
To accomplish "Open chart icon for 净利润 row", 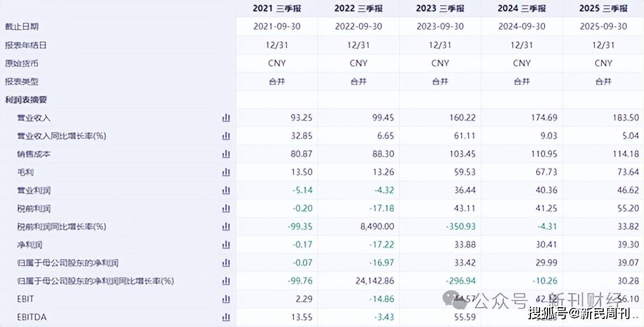I will pyautogui.click(x=226, y=245).
